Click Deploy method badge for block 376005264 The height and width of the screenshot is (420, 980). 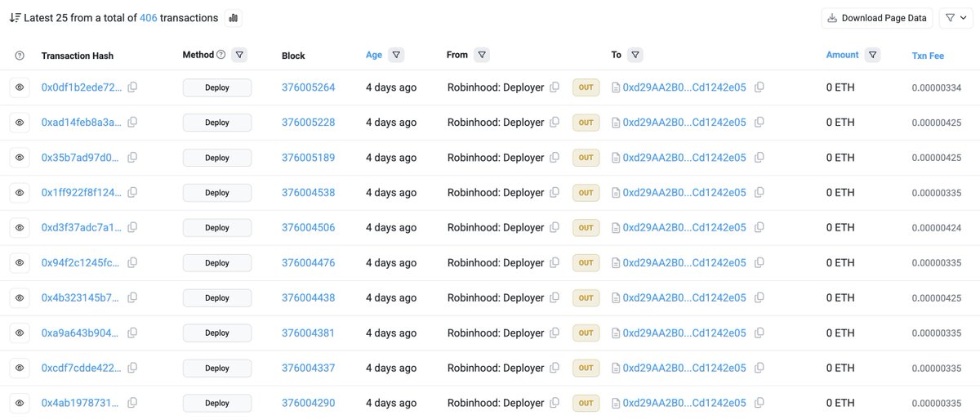point(217,87)
